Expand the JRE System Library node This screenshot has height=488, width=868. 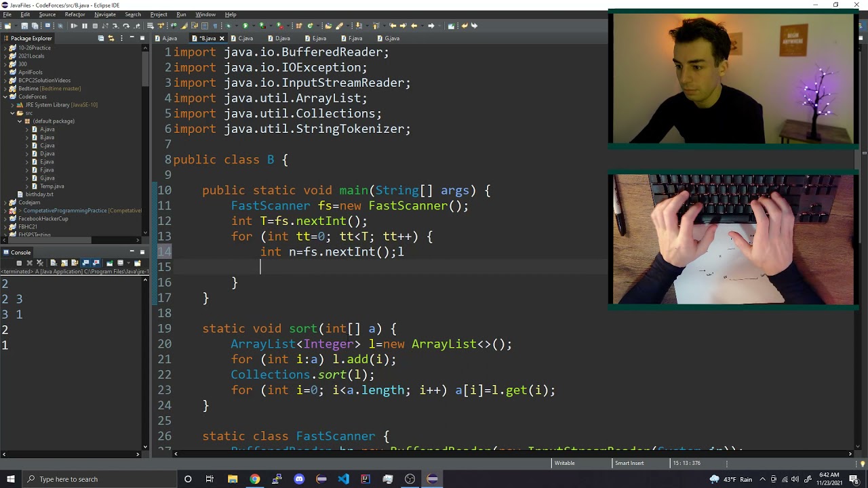13,105
